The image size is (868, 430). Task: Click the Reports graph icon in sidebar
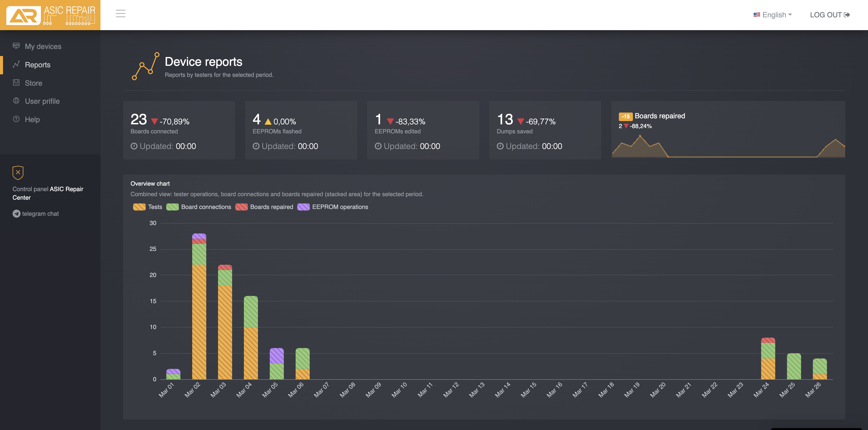[x=16, y=64]
